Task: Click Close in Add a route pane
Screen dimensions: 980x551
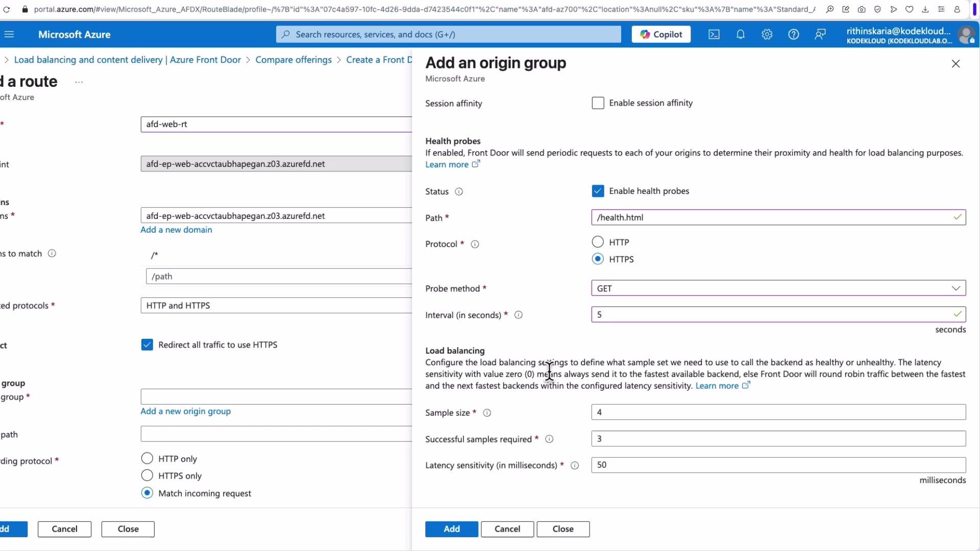Action: coord(128,529)
